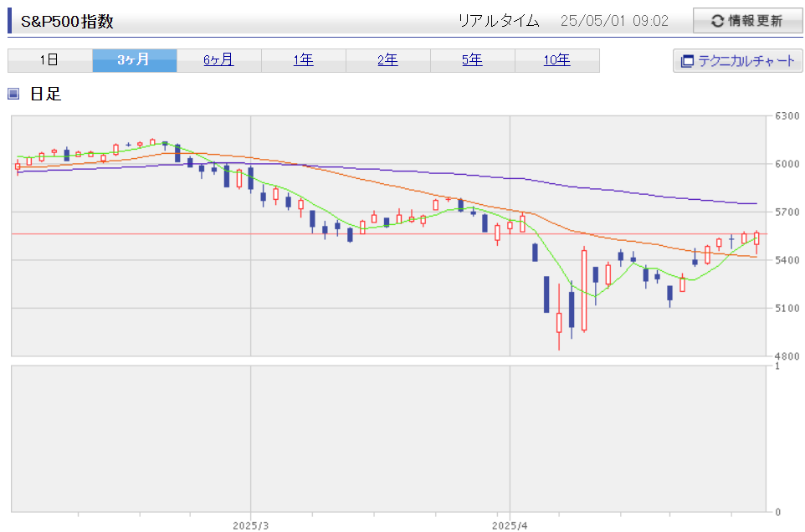805x532 pixels.
Task: View the 10年 chart range
Action: (x=557, y=60)
